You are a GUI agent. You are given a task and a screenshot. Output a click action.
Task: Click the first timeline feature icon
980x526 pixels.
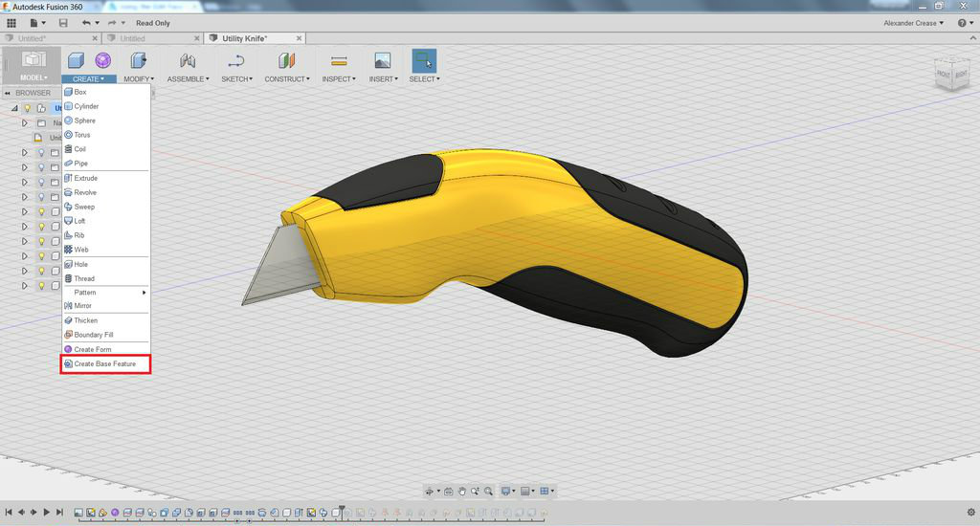78,513
